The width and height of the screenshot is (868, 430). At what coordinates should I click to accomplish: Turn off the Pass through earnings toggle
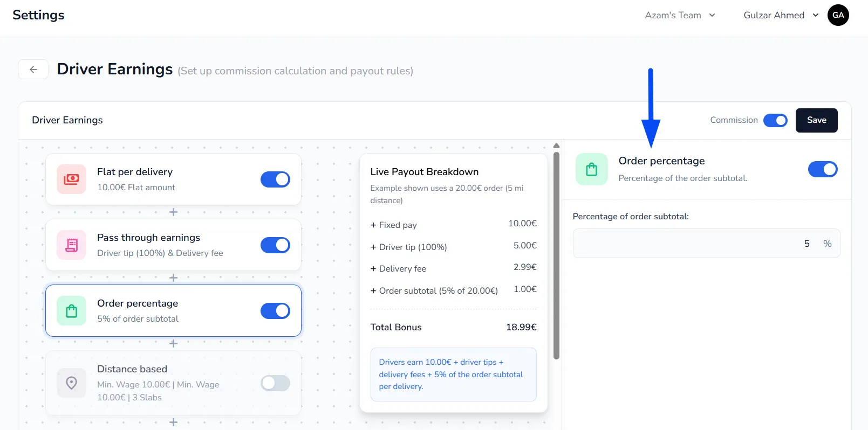(x=275, y=245)
